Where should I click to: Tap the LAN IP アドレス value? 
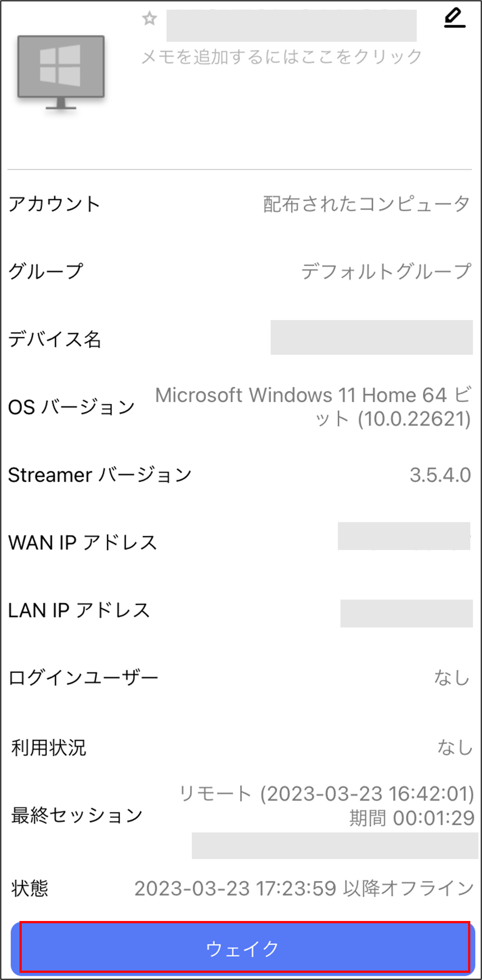click(407, 613)
